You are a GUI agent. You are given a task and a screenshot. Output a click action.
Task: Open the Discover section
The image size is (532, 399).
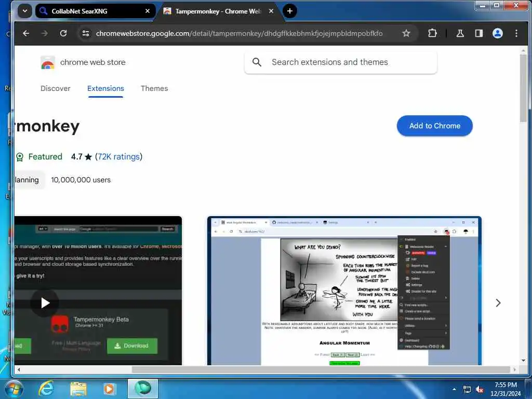(x=55, y=88)
